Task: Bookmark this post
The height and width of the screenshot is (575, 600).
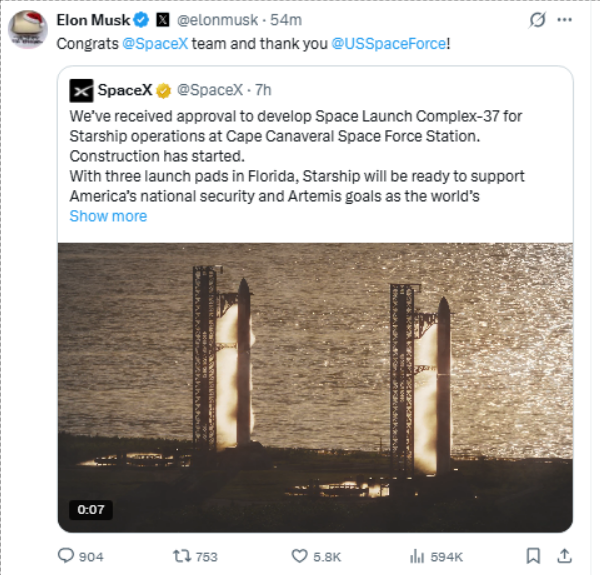Action: point(535,556)
